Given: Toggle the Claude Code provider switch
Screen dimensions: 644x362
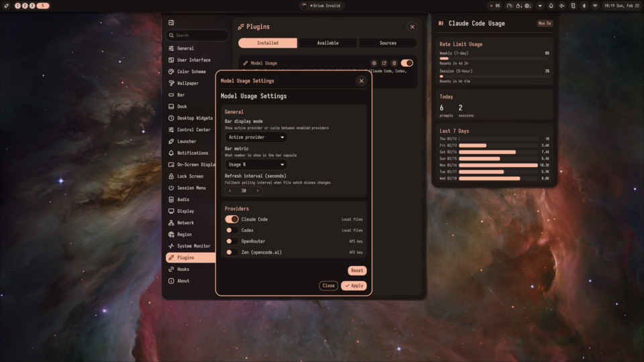Looking at the screenshot, I should [231, 219].
